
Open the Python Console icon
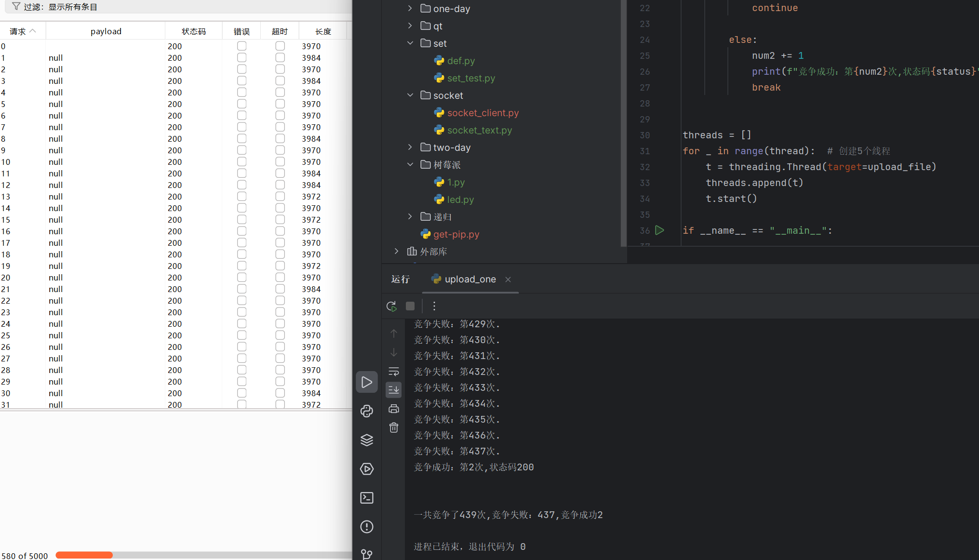(x=366, y=411)
